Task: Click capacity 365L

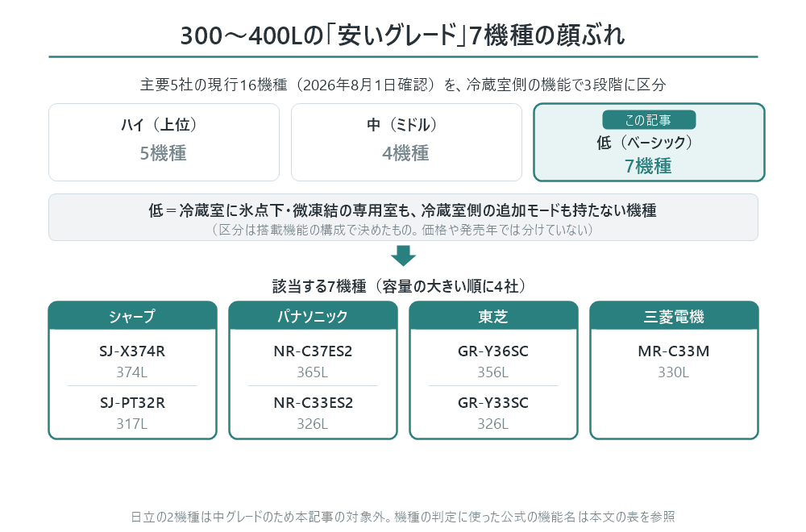Action: tap(313, 372)
